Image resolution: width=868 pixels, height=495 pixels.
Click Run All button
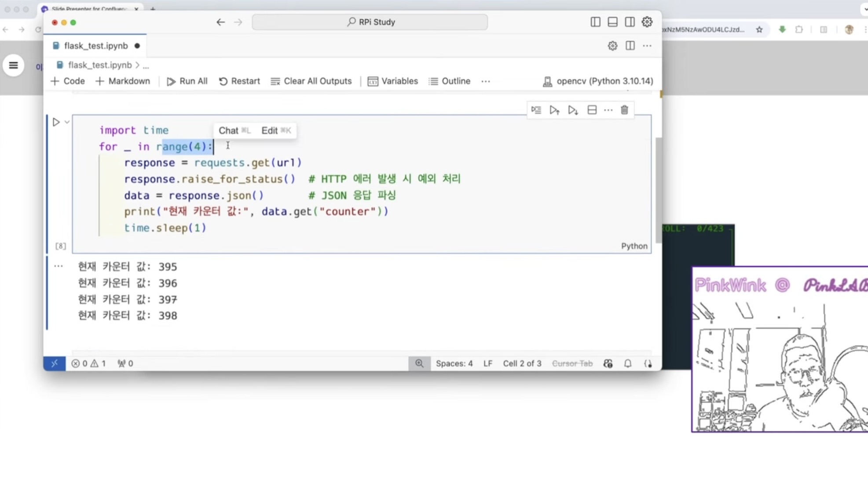point(187,81)
